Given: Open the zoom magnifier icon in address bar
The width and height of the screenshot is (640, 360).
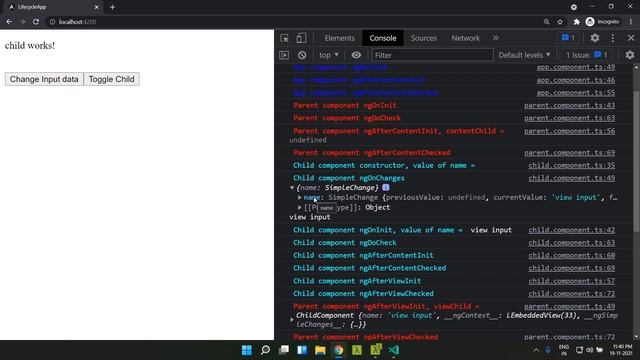Looking at the screenshot, I should (547, 22).
